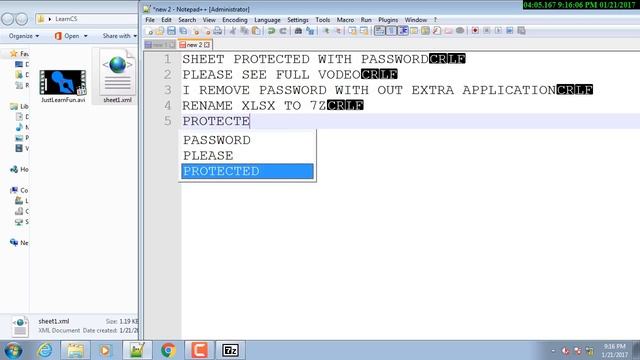The height and width of the screenshot is (360, 640).
Task: Click the Paste clipboard toolbar icon
Action: coord(256,31)
